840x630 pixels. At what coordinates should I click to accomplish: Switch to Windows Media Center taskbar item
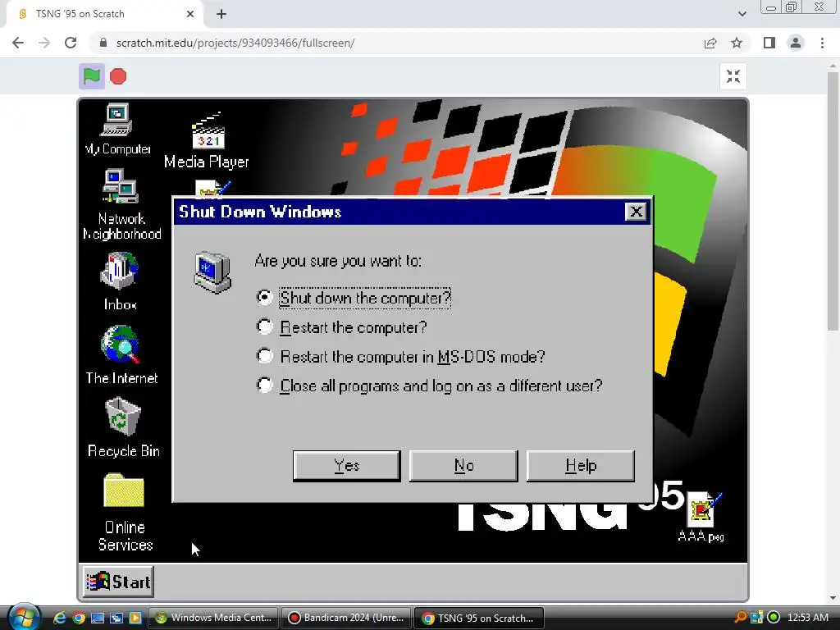(x=212, y=618)
